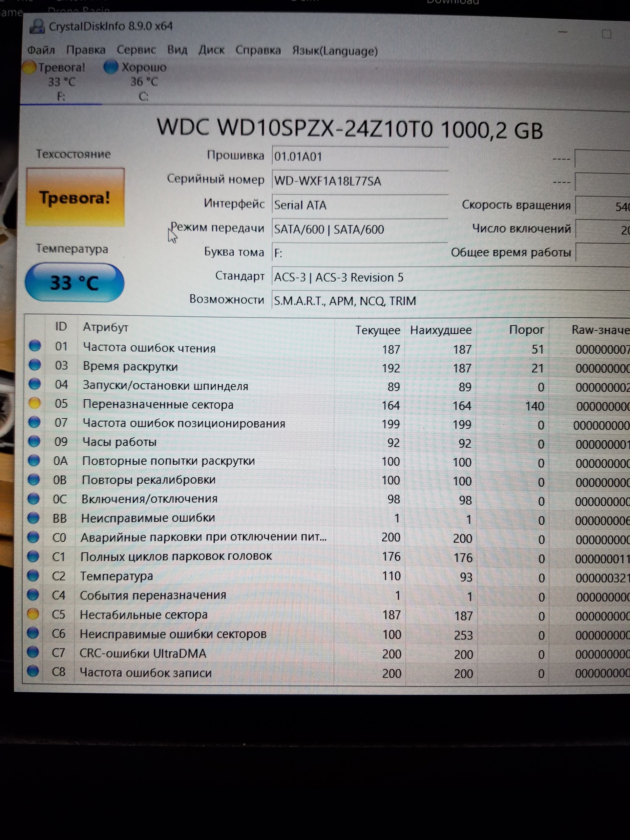
Task: Click the ID column header
Action: coord(61,326)
